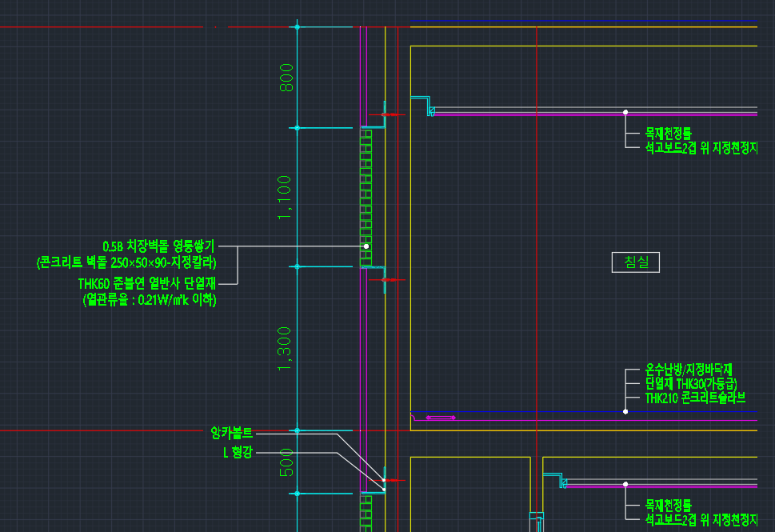
Task: Click the 열관류율 0.21W/㎡k 이하 note
Action: 149,300
